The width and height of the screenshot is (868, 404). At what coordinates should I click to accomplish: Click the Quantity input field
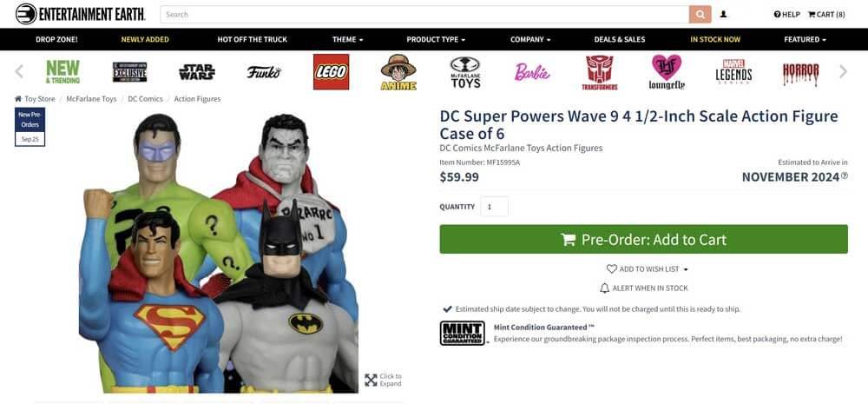494,207
